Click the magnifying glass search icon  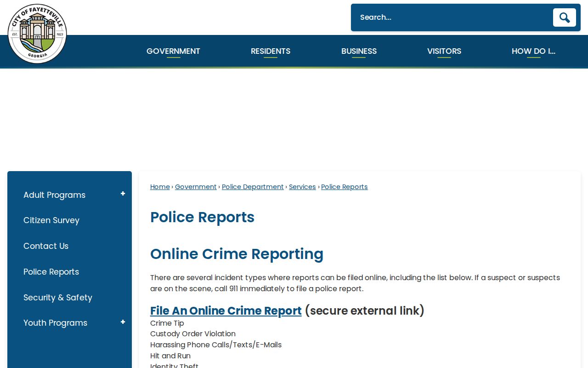point(564,17)
